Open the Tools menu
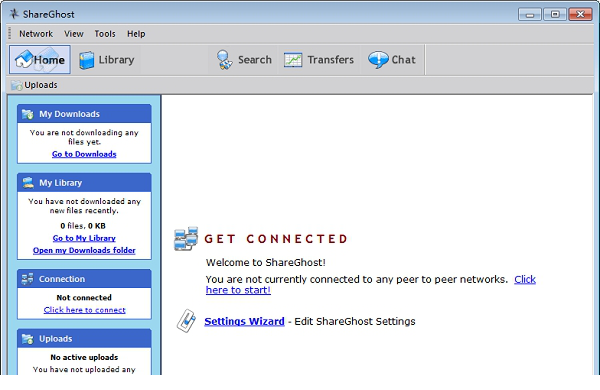Image resolution: width=600 pixels, height=390 pixels. pyautogui.click(x=105, y=34)
